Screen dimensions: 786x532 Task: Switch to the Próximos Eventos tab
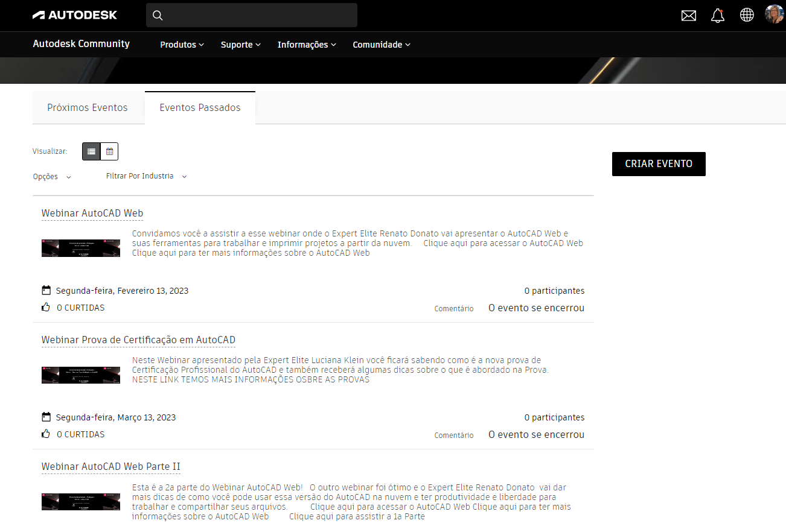(87, 107)
